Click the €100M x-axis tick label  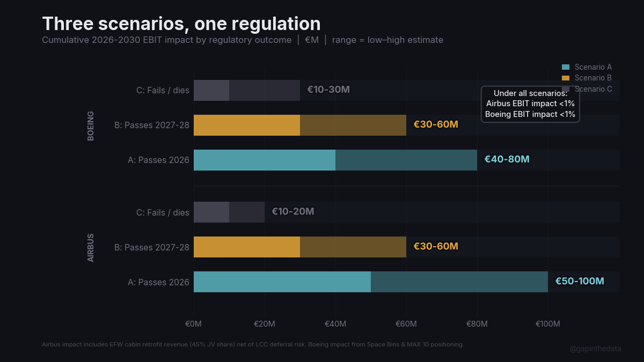point(547,324)
